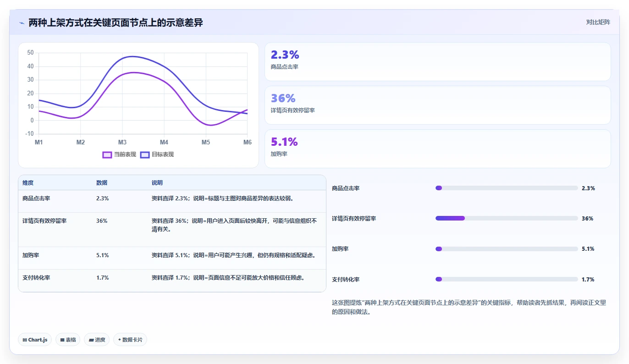629x364 pixels.
Task: Click the 维度 column header
Action: 28,182
